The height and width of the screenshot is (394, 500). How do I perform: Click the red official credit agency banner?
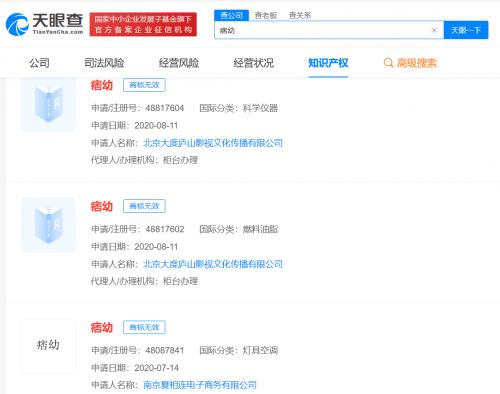(x=143, y=24)
